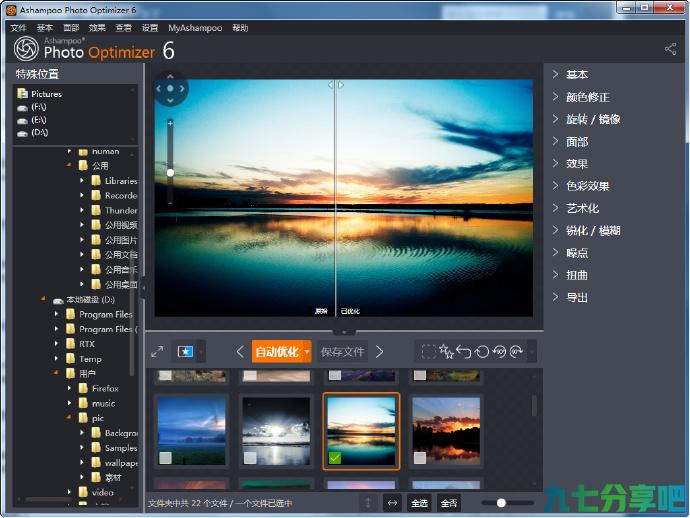Rotate image 90 degrees left

[499, 352]
